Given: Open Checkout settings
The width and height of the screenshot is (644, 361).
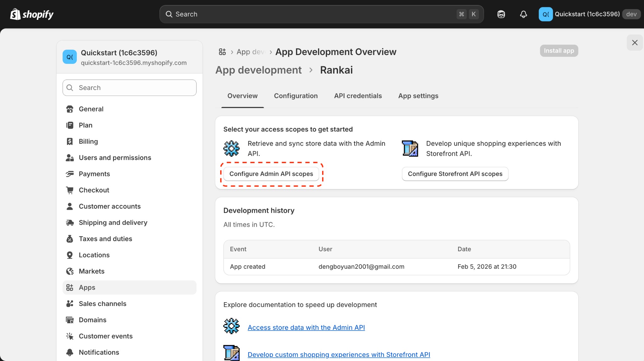Looking at the screenshot, I should [x=94, y=190].
